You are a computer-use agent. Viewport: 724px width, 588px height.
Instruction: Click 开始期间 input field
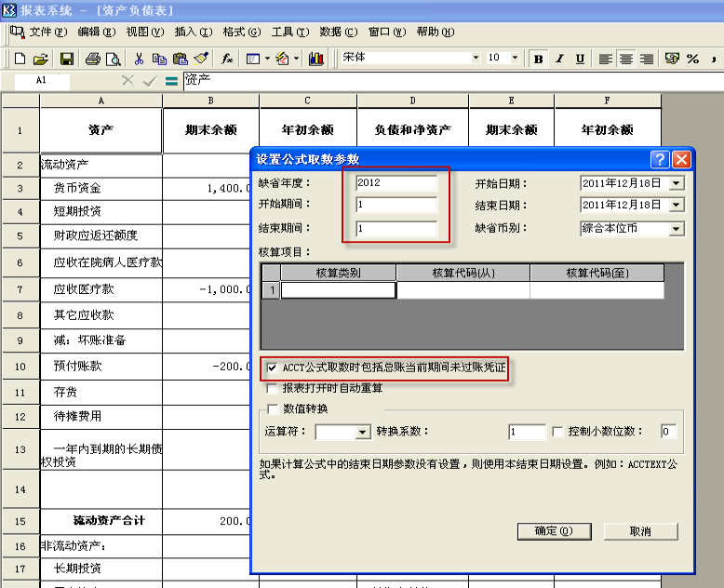coord(396,205)
